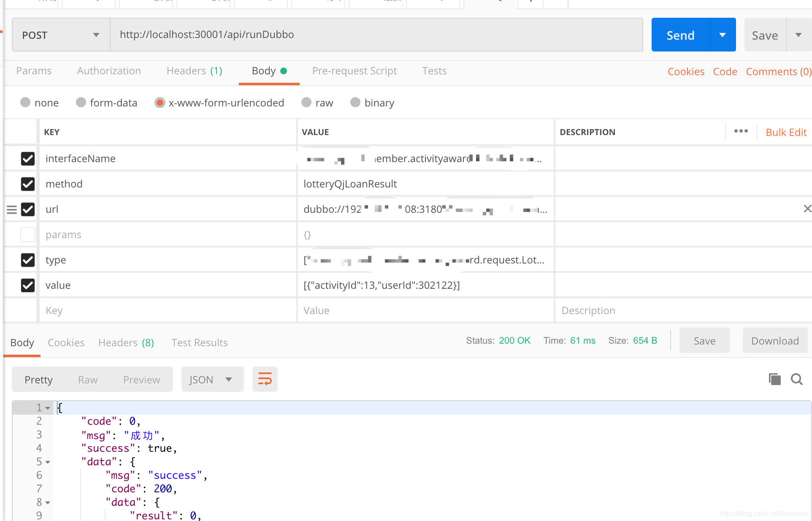Uncheck the type row checkbox
Viewport: 812px width, 521px height.
[28, 260]
